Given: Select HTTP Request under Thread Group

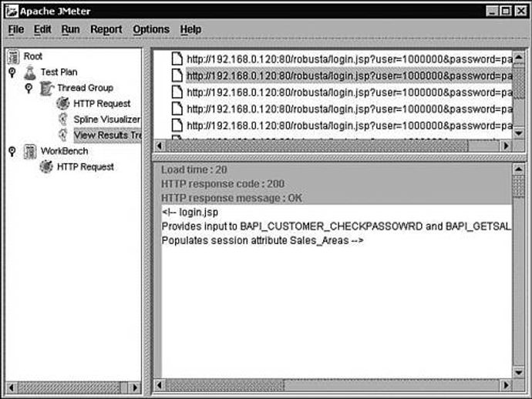Looking at the screenshot, I should point(102,104).
